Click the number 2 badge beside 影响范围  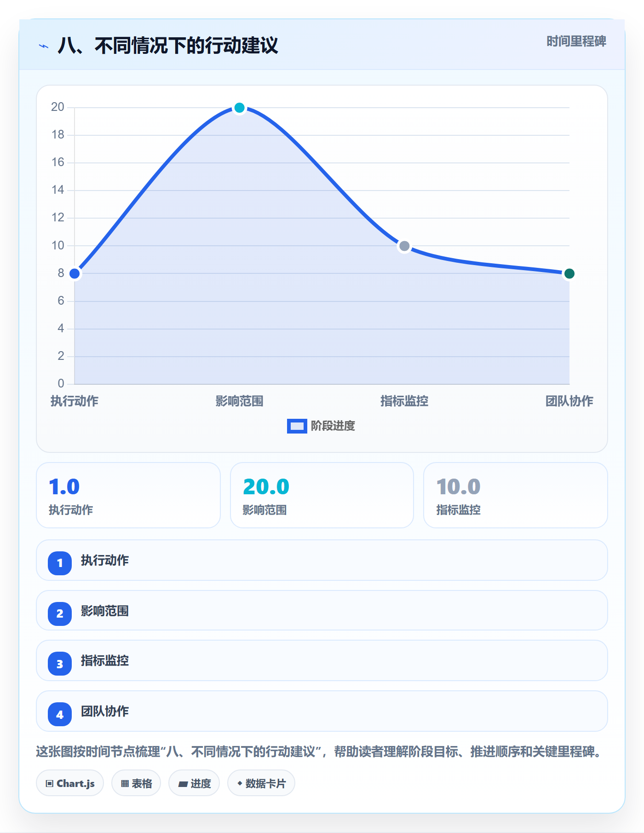[60, 613]
